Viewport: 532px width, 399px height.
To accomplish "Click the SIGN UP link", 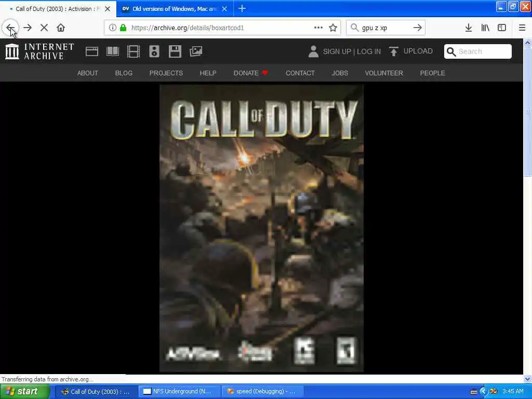I will [x=337, y=51].
